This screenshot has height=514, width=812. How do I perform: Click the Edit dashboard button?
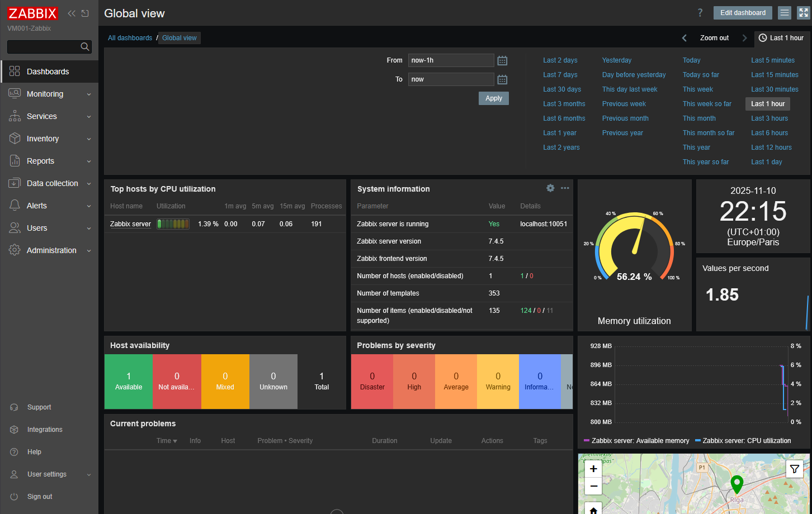coord(743,13)
